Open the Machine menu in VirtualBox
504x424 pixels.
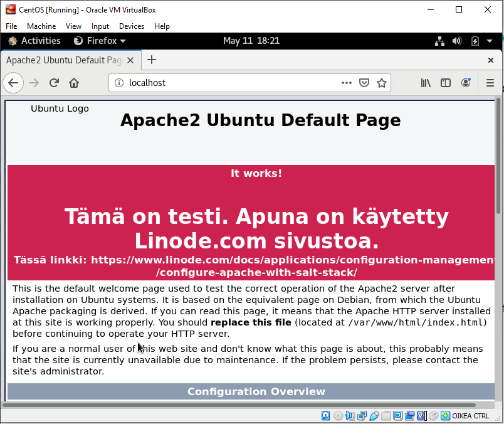coord(41,26)
